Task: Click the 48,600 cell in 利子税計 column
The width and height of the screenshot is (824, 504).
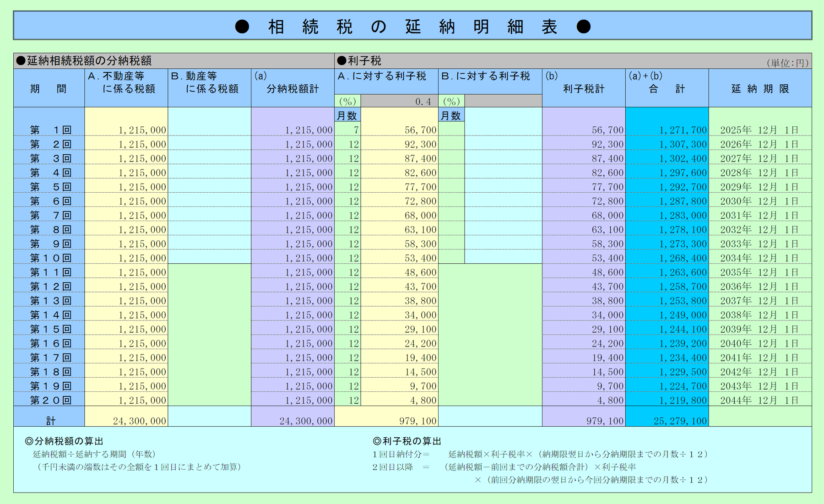Action: (x=584, y=272)
